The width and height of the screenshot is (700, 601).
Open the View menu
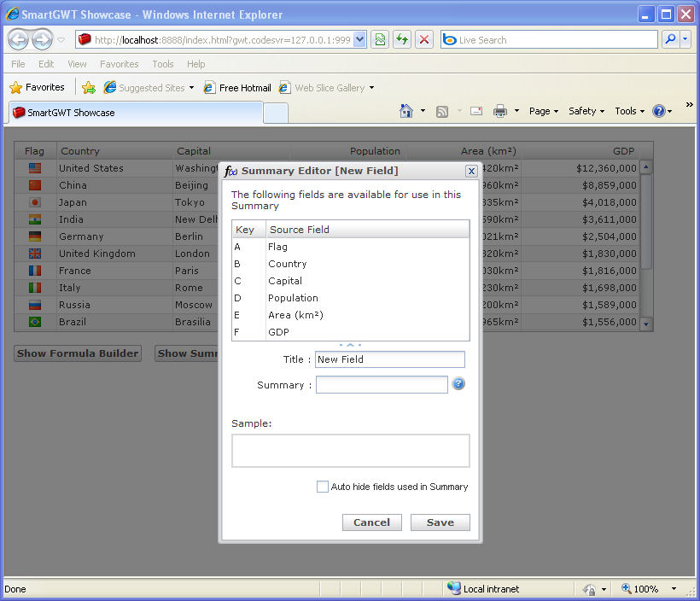[77, 64]
